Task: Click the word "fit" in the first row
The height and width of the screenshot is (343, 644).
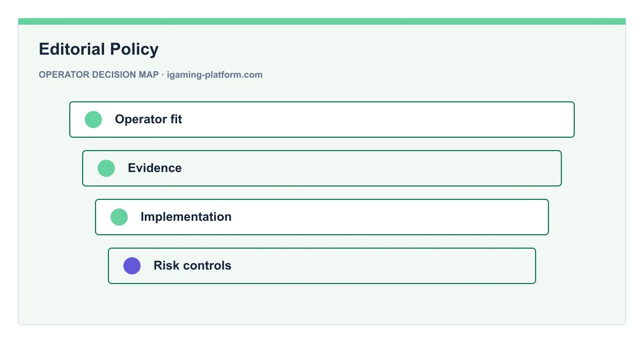Action: 176,120
